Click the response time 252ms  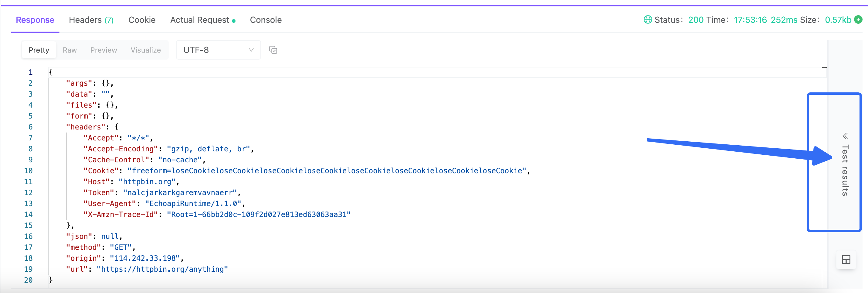(784, 20)
